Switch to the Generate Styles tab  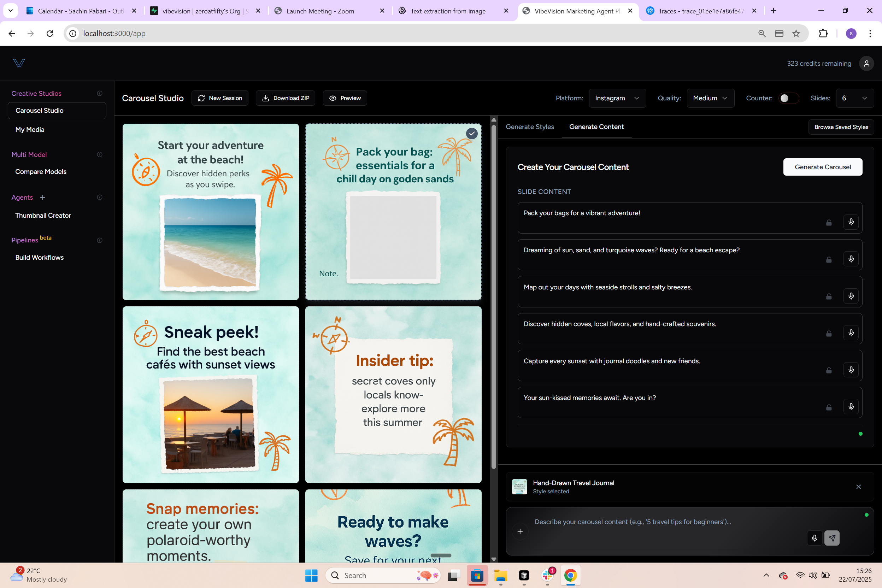pyautogui.click(x=529, y=127)
